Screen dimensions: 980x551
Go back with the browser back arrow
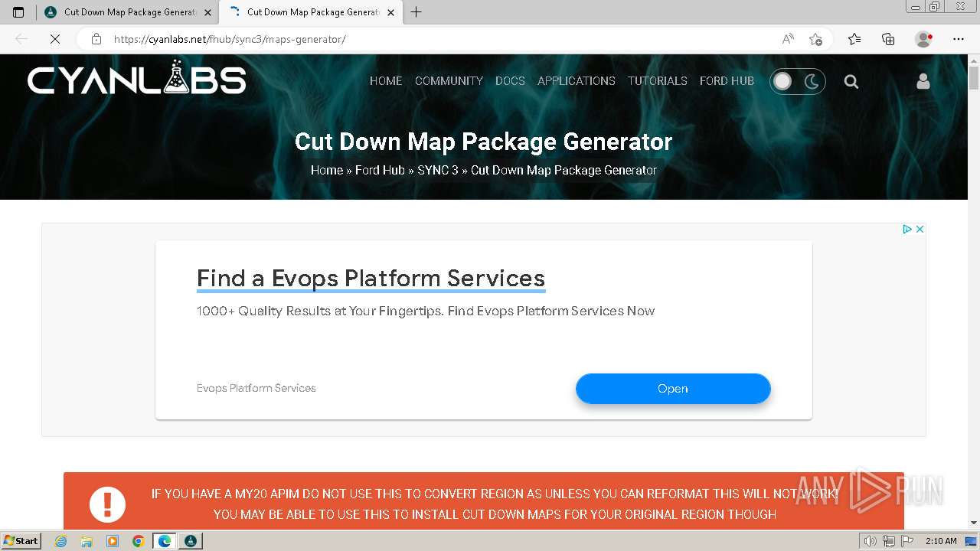21,39
